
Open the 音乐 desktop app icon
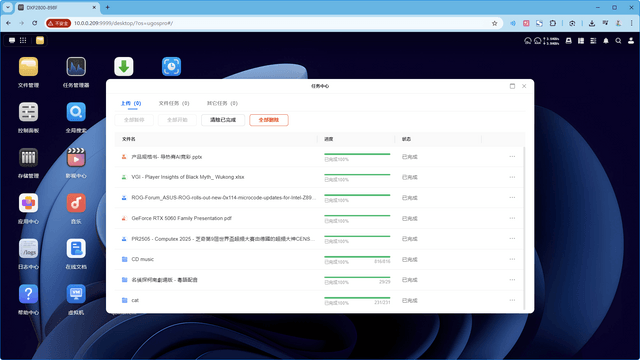click(x=76, y=203)
